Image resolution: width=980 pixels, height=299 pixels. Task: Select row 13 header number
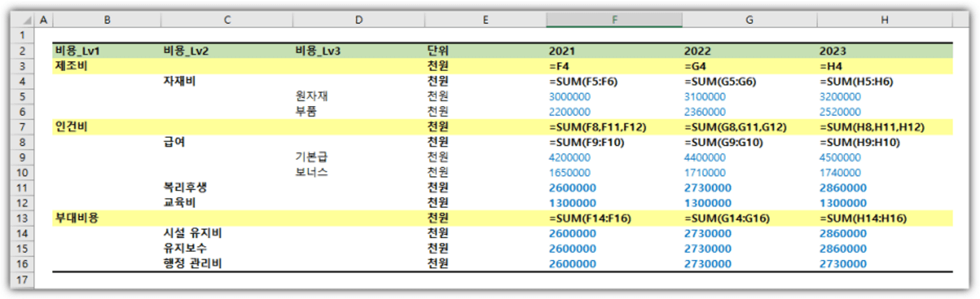tap(22, 217)
